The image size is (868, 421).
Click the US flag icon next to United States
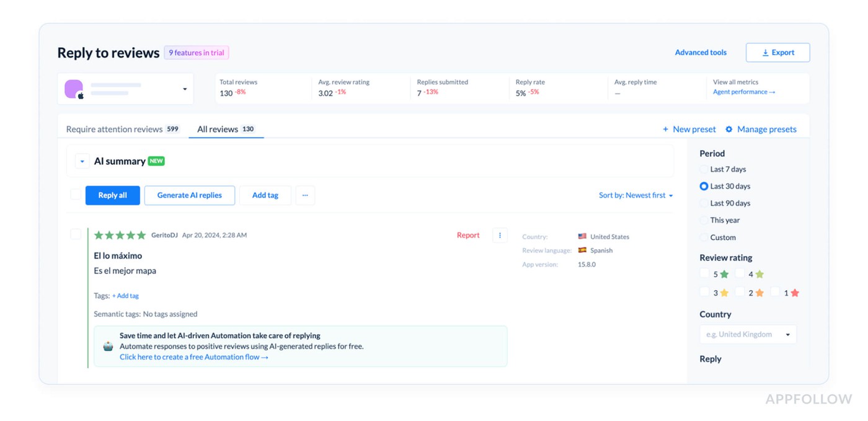click(582, 236)
